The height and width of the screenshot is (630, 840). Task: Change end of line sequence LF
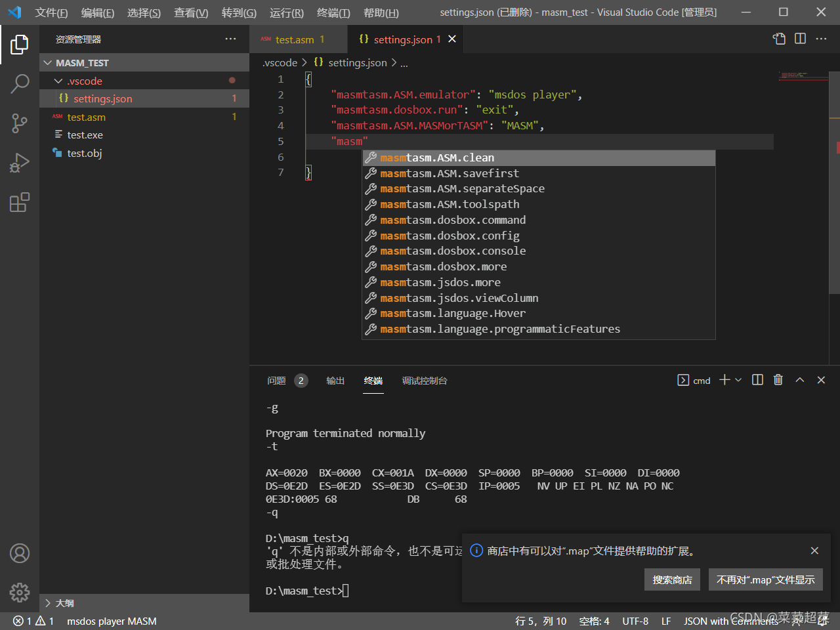pos(666,621)
